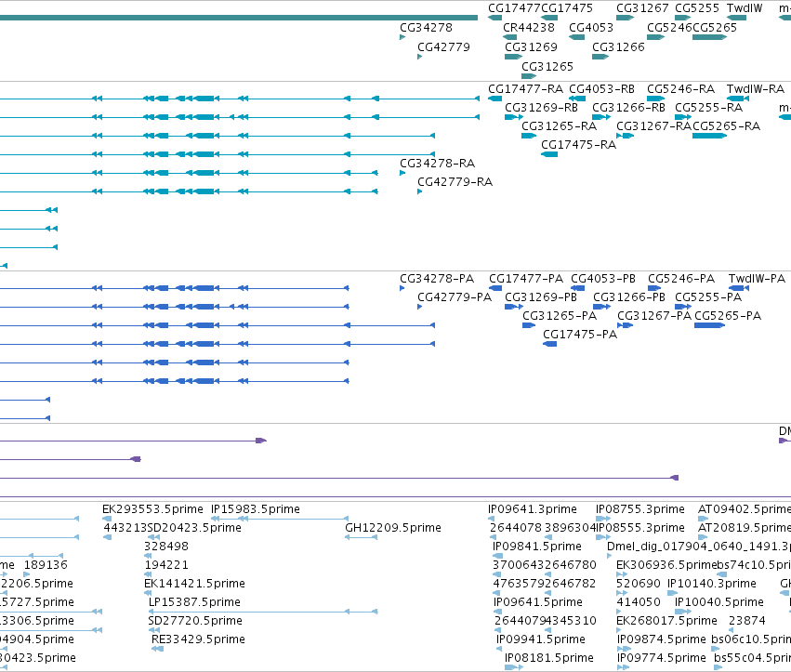Click EST IP10140.3prime
Screen dimensions: 791x672
point(712,584)
